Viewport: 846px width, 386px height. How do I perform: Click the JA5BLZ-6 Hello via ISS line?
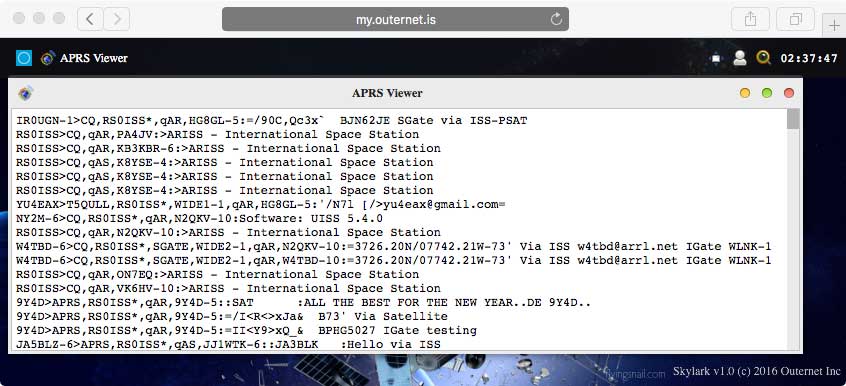(x=228, y=345)
